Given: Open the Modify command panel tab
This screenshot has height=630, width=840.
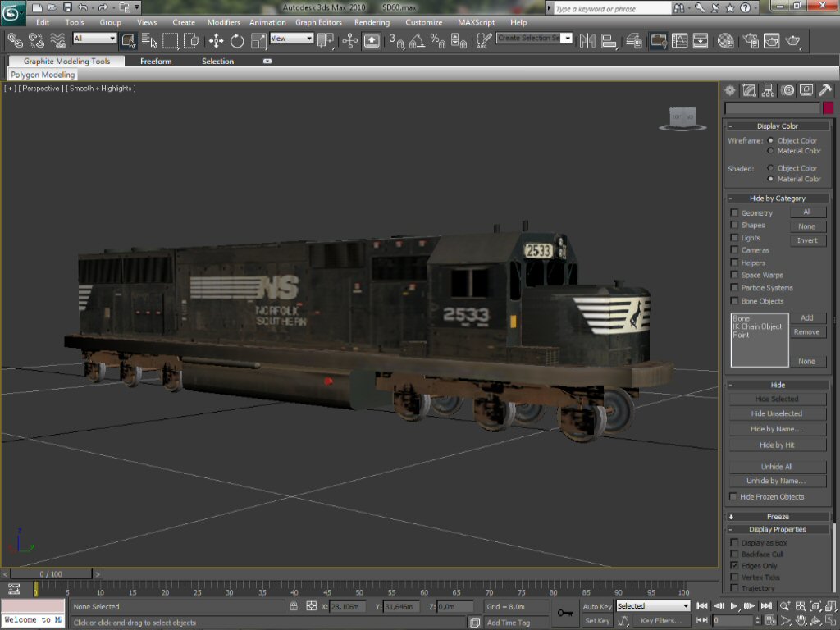Looking at the screenshot, I should (x=749, y=90).
